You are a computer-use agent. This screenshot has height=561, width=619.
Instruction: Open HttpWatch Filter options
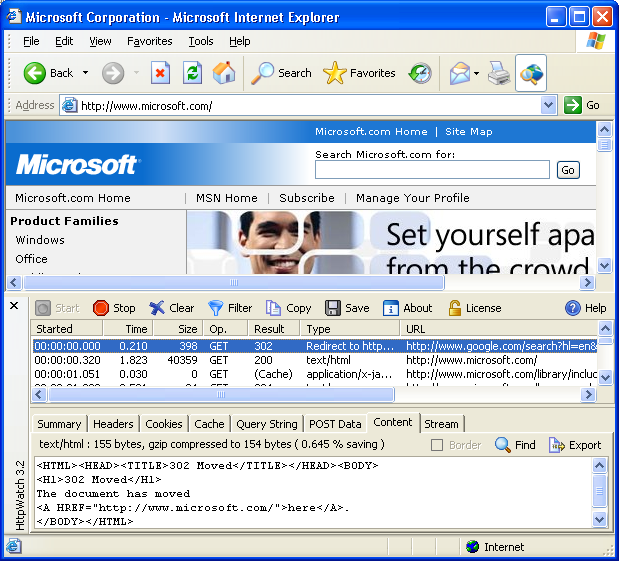230,308
